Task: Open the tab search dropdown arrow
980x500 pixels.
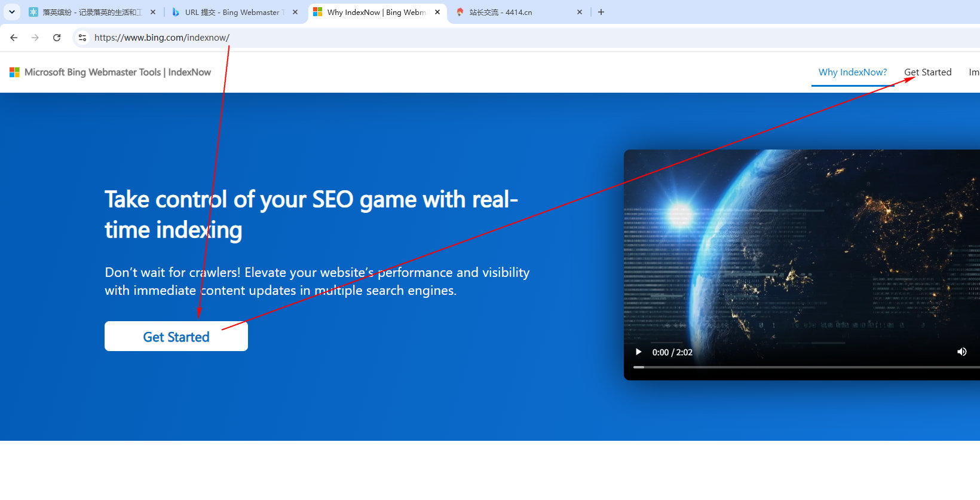Action: tap(11, 12)
